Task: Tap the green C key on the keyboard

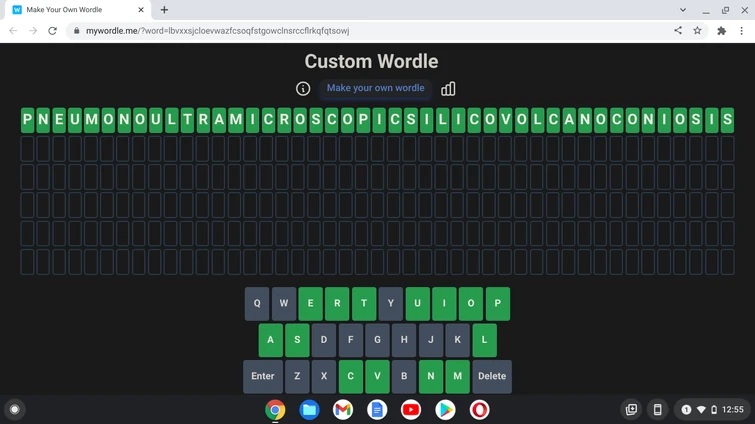Action: click(351, 376)
